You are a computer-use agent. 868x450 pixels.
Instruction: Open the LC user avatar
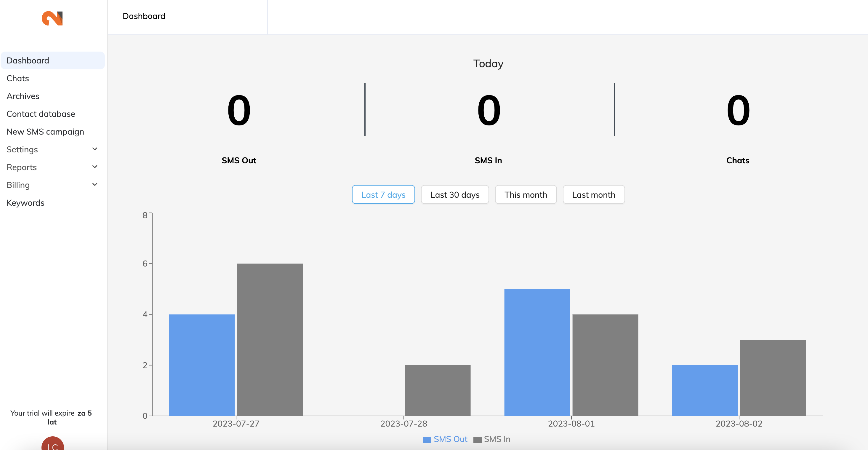pos(52,444)
